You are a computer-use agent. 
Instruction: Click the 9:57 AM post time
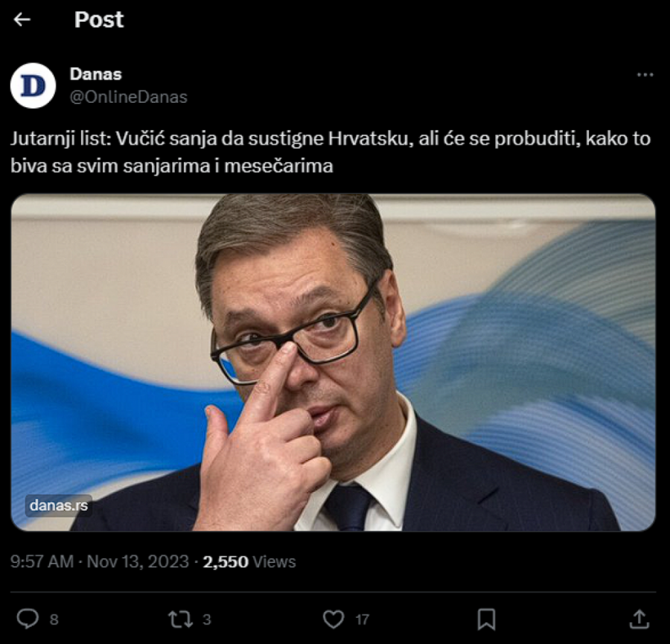click(42, 561)
